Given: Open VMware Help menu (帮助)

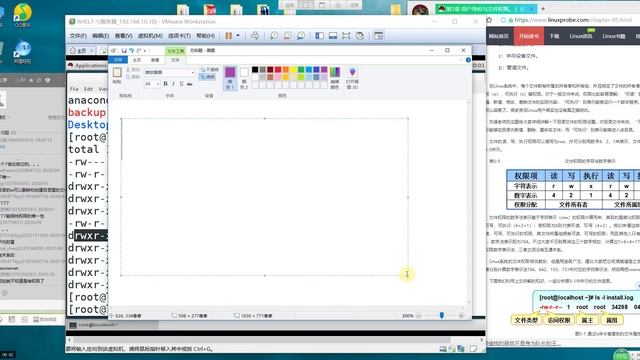Looking at the screenshot, I should (206, 36).
